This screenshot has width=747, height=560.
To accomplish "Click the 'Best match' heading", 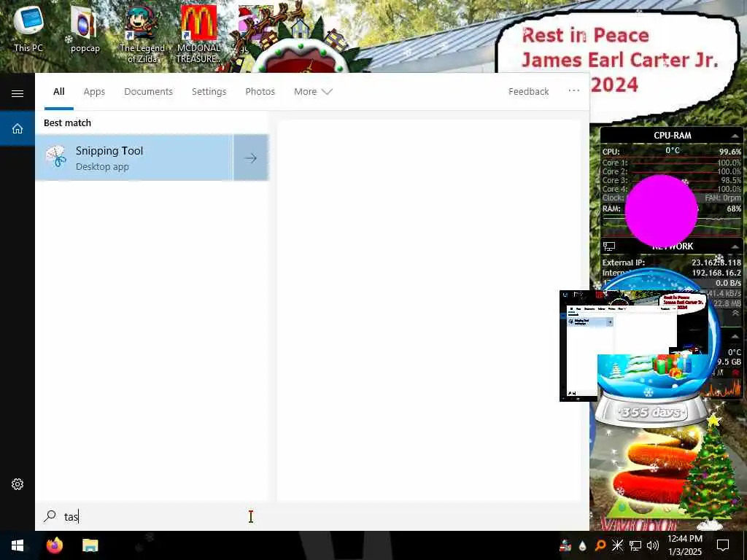I will pyautogui.click(x=67, y=122).
